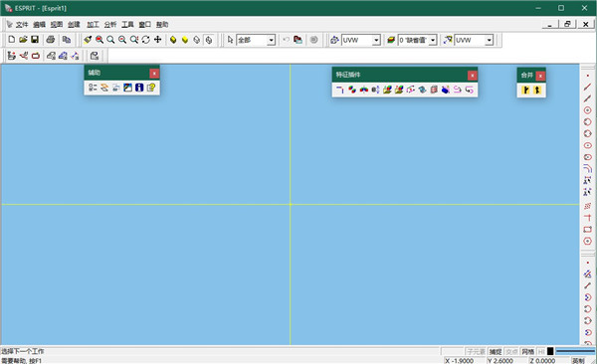This screenshot has width=597, height=364.
Task: Toggle the 子元素 mode in status bar
Action: [477, 351]
